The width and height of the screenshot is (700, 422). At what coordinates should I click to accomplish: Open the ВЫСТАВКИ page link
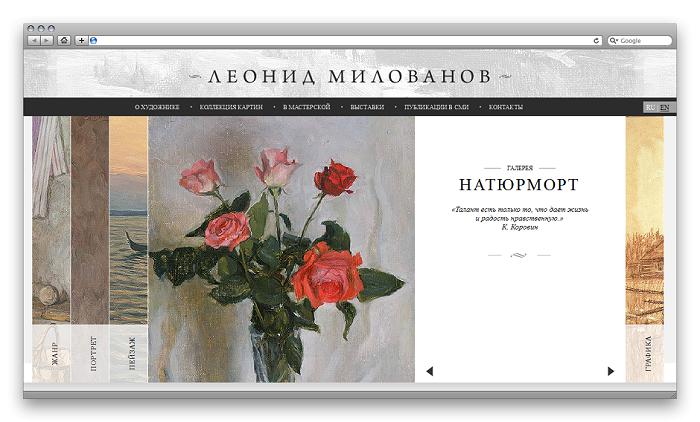(367, 107)
